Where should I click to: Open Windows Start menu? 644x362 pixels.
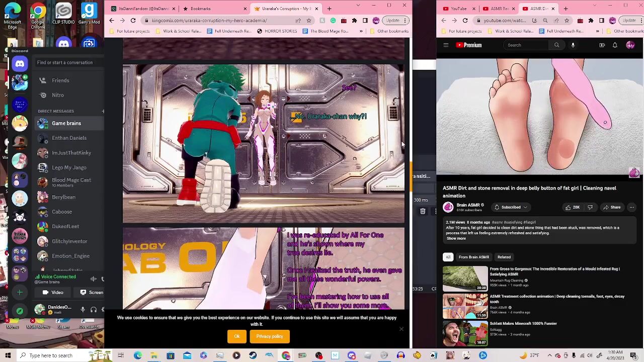click(x=8, y=355)
